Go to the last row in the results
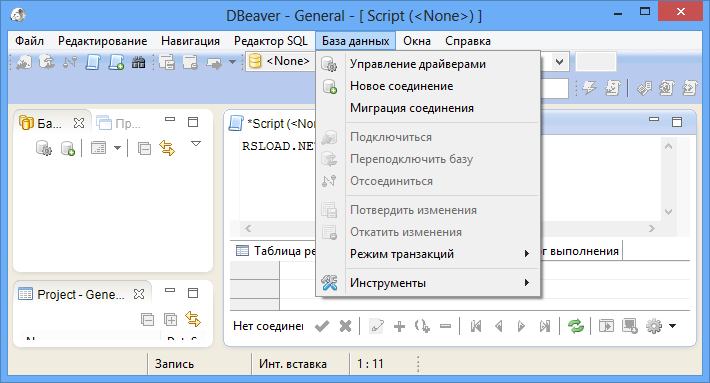 pyautogui.click(x=545, y=326)
